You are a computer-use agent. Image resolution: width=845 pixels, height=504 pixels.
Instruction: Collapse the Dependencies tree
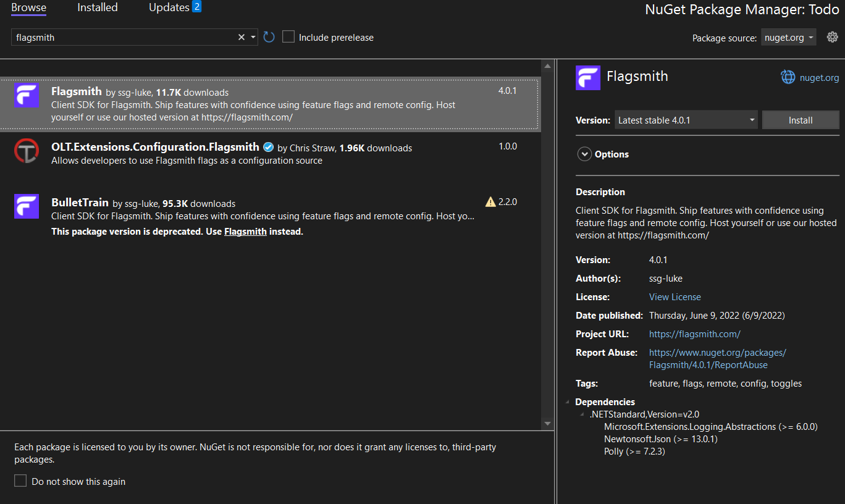[568, 402]
